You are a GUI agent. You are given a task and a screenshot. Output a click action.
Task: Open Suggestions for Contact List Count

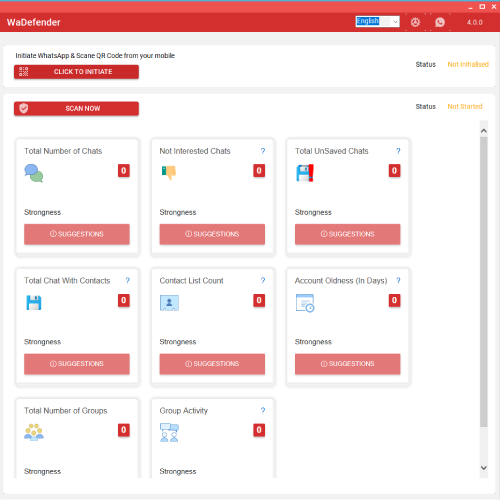point(212,364)
